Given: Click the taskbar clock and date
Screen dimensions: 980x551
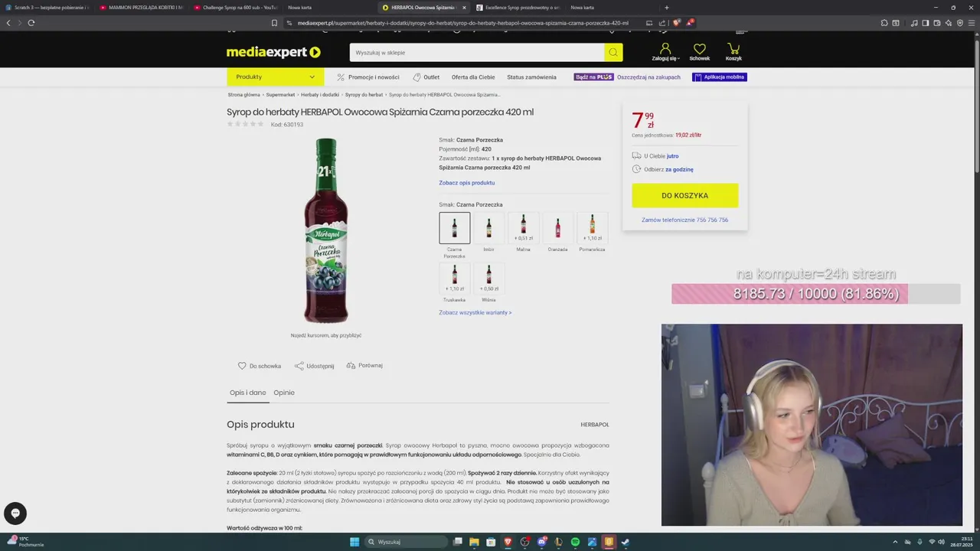Looking at the screenshot, I should [x=961, y=542].
